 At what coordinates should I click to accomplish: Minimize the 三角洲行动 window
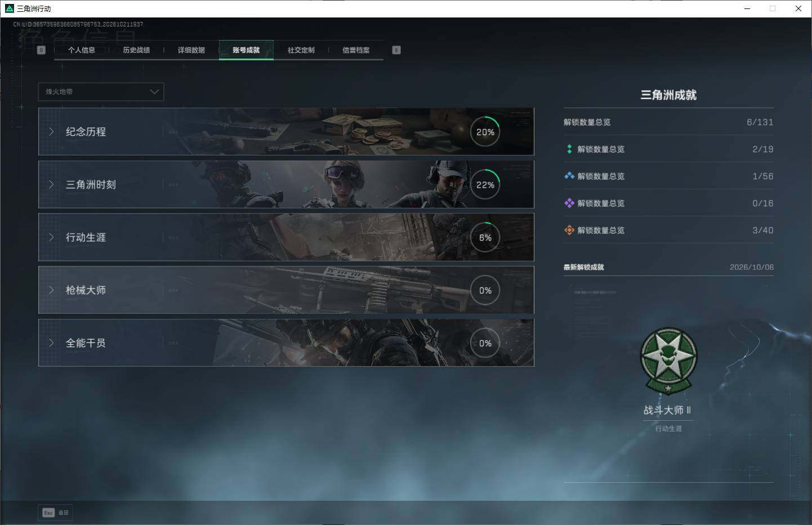(747, 8)
